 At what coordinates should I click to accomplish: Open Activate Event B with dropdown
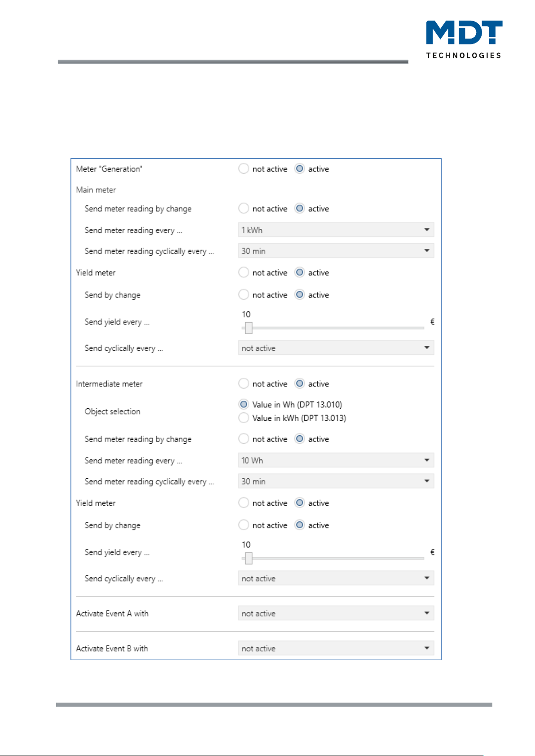tap(336, 648)
